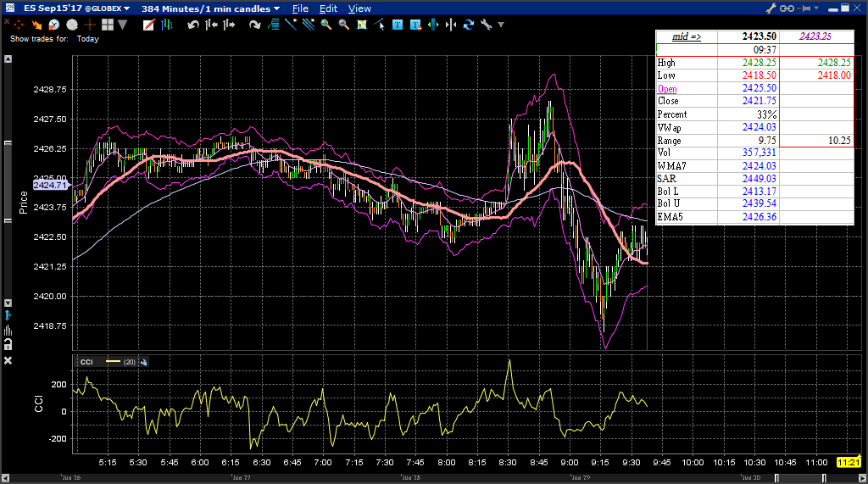The width and height of the screenshot is (868, 484).
Task: Click the bar chart type icon
Action: (x=167, y=25)
